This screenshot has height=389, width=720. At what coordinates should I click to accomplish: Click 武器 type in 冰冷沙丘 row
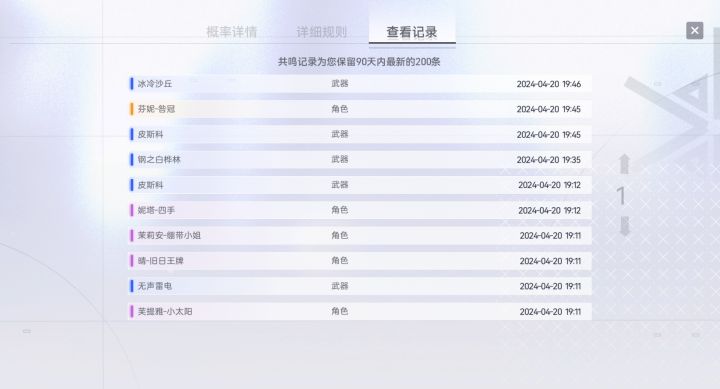coord(340,84)
